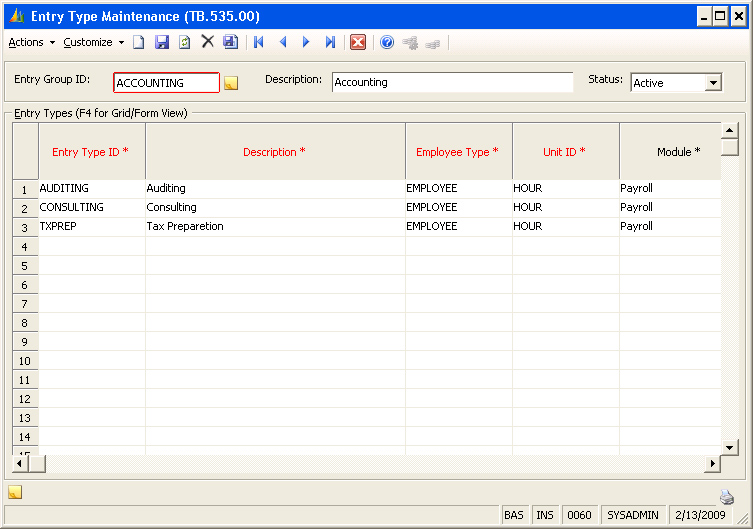This screenshot has height=529, width=753.
Task: Click the Description field containing Accounting
Action: 452,82
